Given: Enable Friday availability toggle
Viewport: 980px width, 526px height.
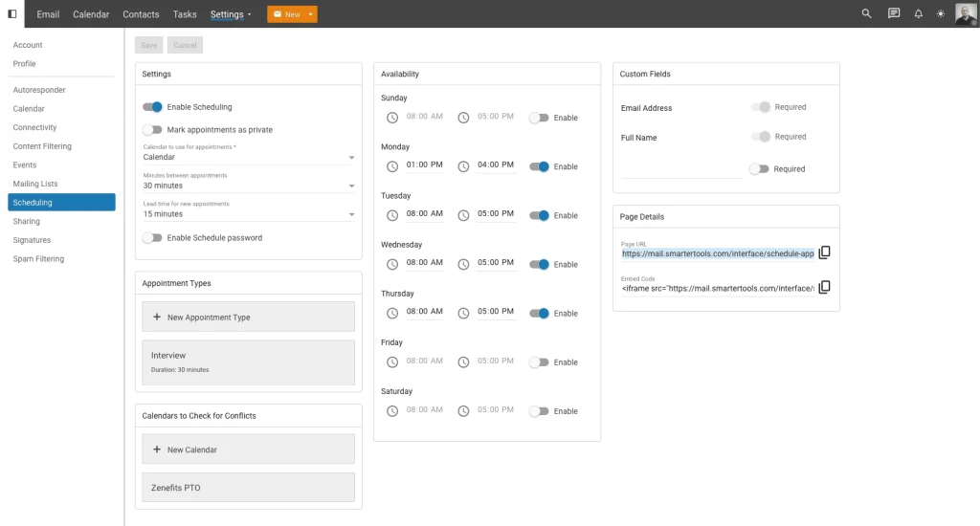Looking at the screenshot, I should [539, 362].
